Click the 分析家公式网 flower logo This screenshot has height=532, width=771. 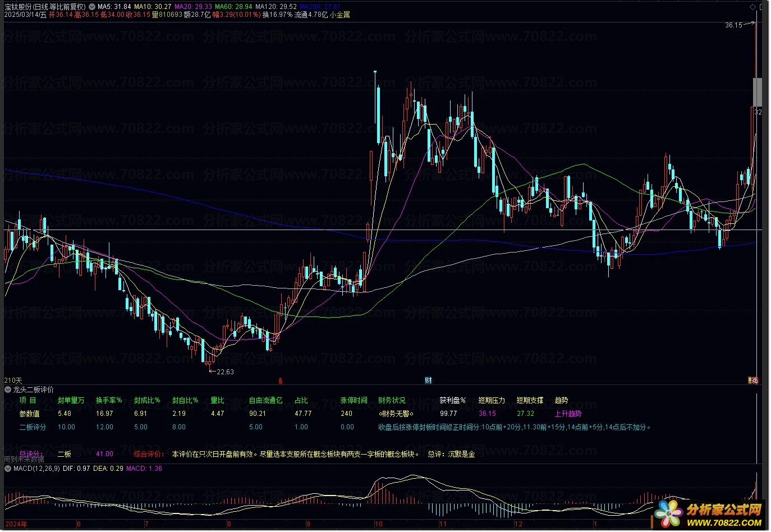pos(669,513)
